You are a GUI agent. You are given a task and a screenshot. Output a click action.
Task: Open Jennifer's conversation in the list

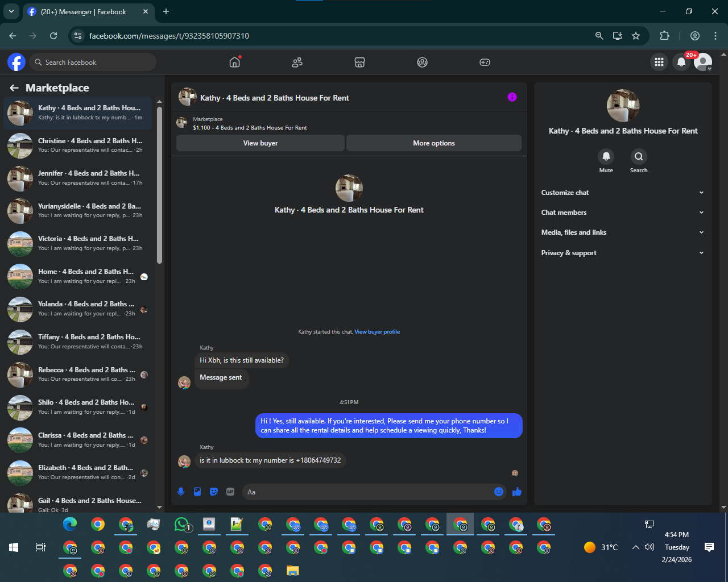tap(78, 178)
